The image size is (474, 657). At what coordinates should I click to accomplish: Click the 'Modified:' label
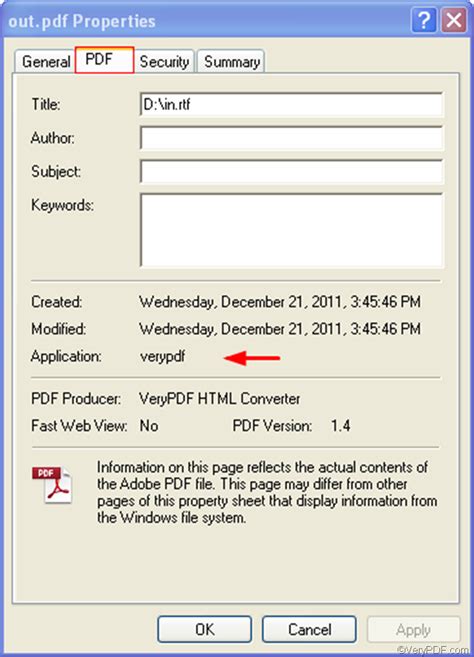tap(58, 329)
